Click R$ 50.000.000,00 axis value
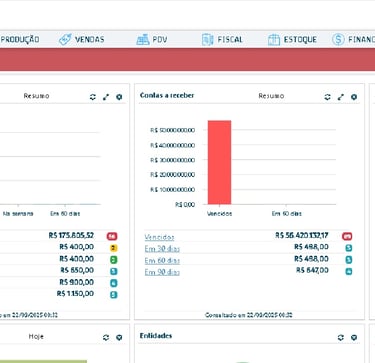This screenshot has height=363, width=375. pyautogui.click(x=172, y=130)
